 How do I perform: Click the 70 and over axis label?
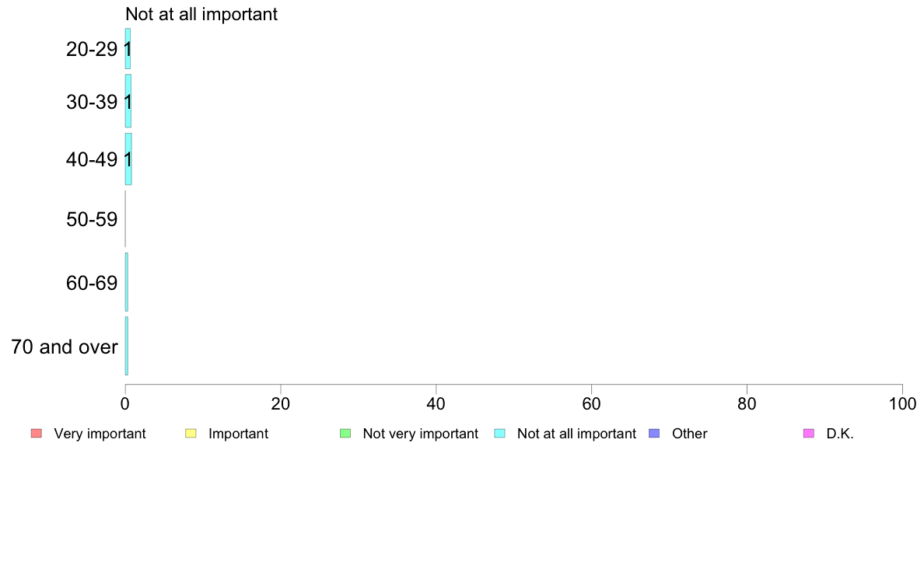[65, 347]
